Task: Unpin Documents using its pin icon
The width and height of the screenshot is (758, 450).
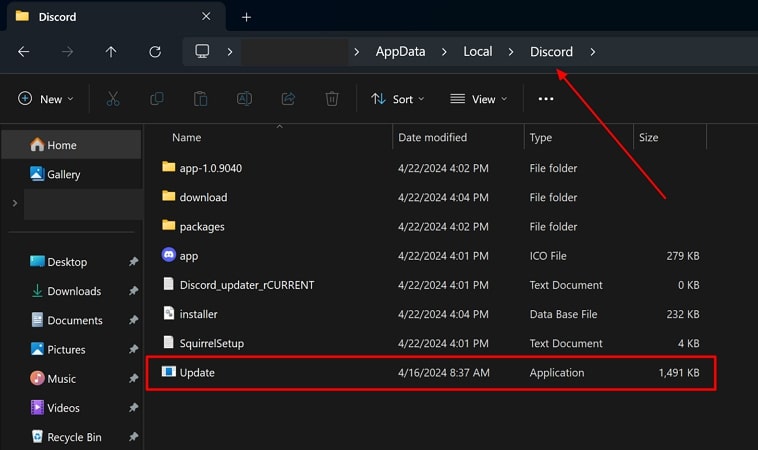Action: [x=133, y=320]
